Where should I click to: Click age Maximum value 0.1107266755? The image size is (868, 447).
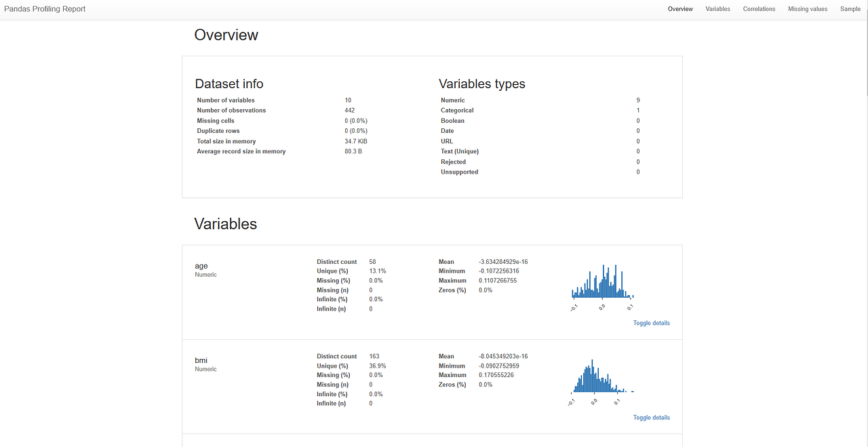click(x=498, y=280)
